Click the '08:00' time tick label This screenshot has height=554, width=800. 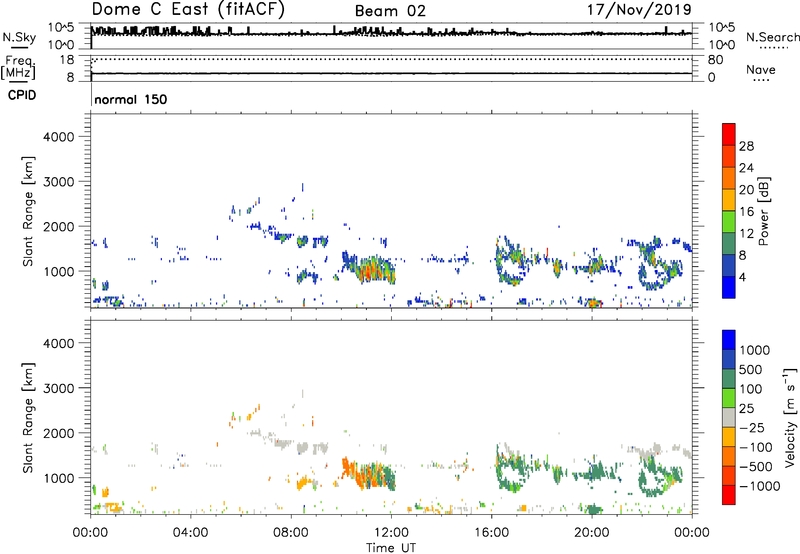pos(291,533)
